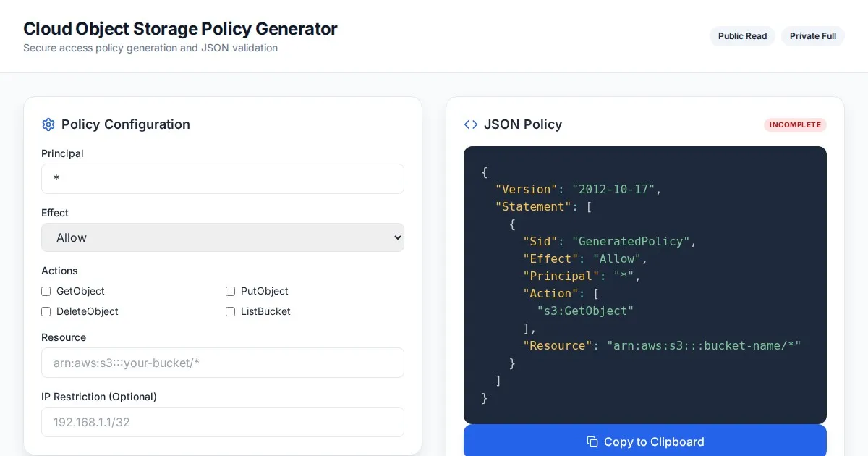Click the Cloud Object Storage Policy Generator title
868x456 pixels.
tap(180, 29)
